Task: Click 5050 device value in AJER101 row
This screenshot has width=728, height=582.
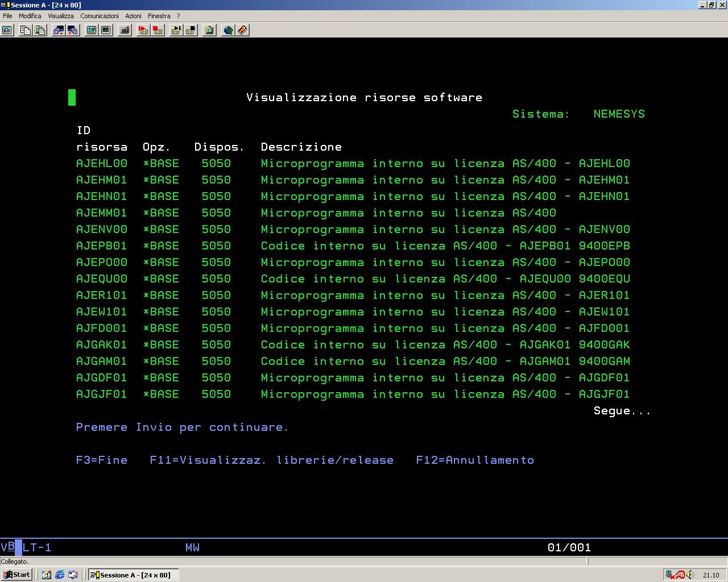Action: 217,295
